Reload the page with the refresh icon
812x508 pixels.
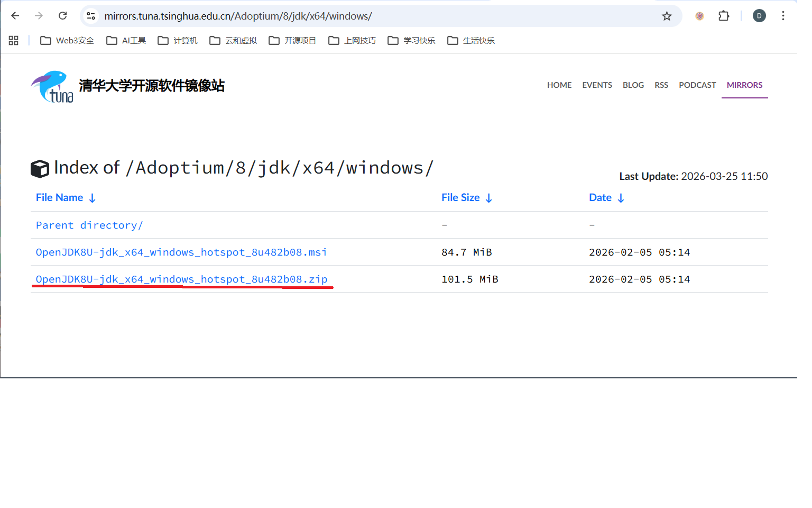62,16
